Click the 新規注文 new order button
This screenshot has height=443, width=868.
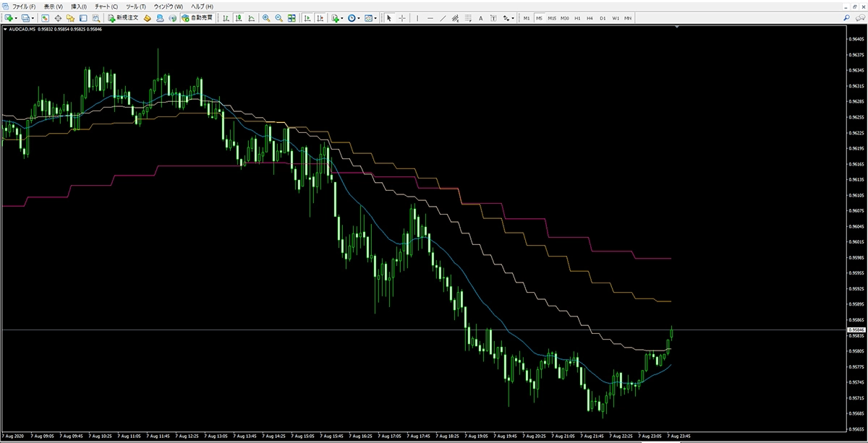coord(123,17)
